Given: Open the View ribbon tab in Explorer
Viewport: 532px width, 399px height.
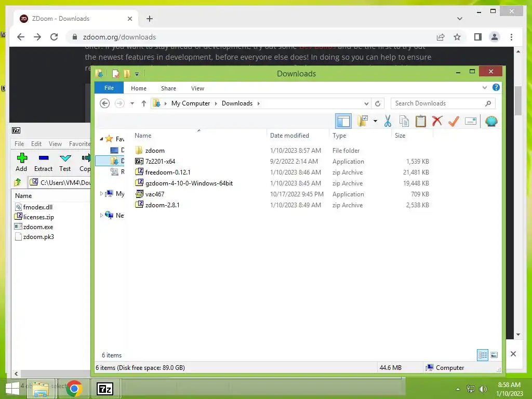Looking at the screenshot, I should (x=197, y=88).
